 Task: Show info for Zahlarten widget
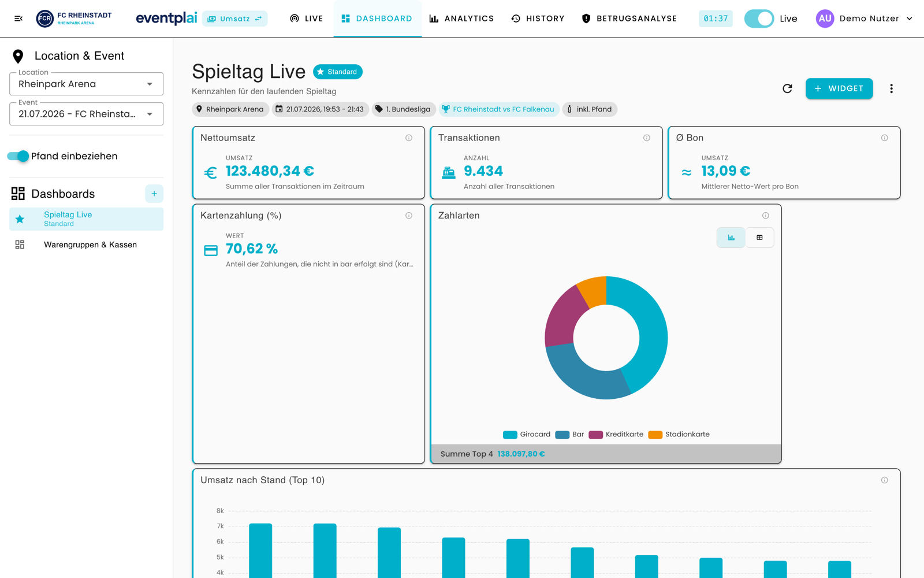(x=766, y=216)
